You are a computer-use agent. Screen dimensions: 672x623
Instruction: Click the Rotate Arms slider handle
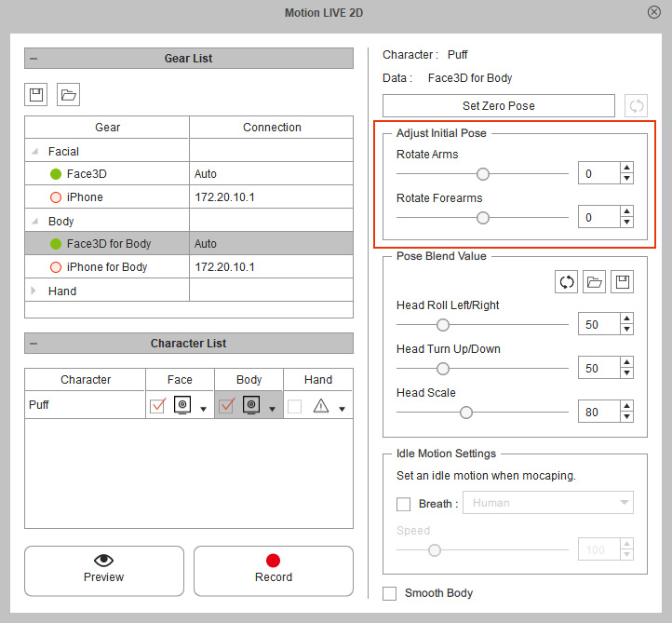point(482,173)
